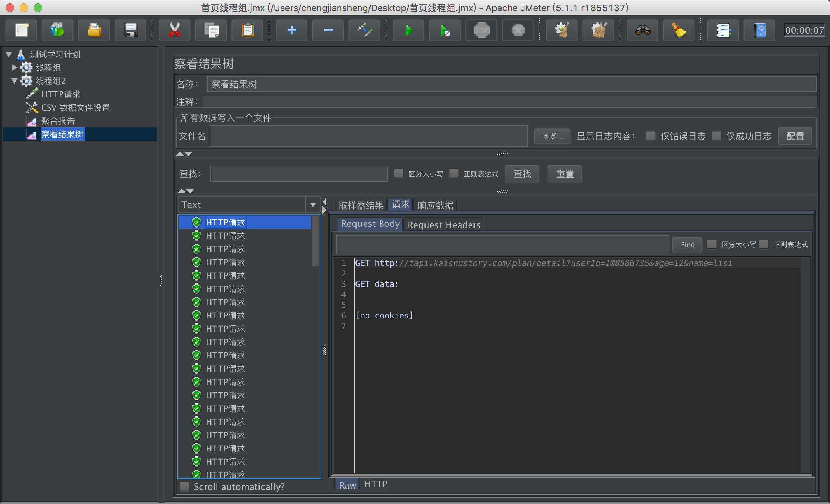Click the Cut scissors icon
This screenshot has height=504, width=830.
tap(174, 30)
